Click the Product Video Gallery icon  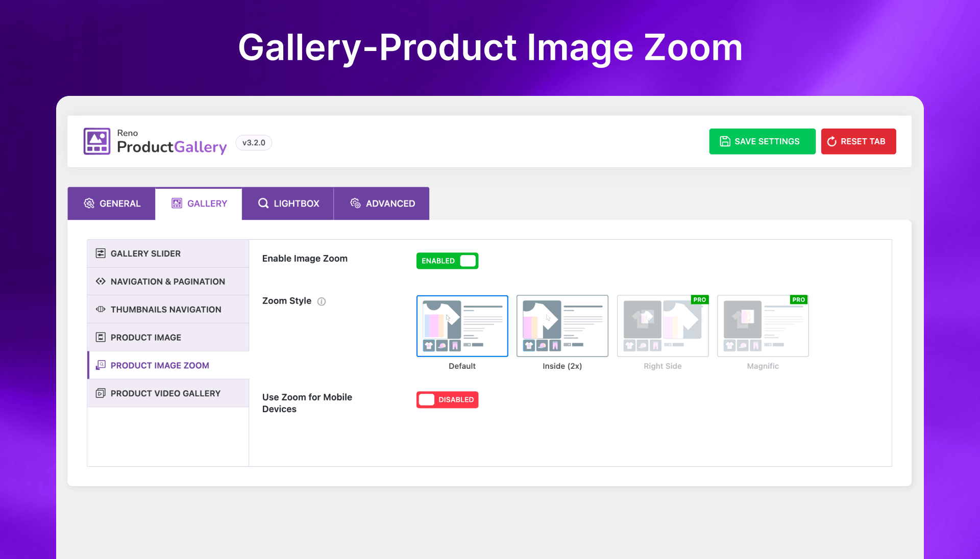(x=101, y=393)
